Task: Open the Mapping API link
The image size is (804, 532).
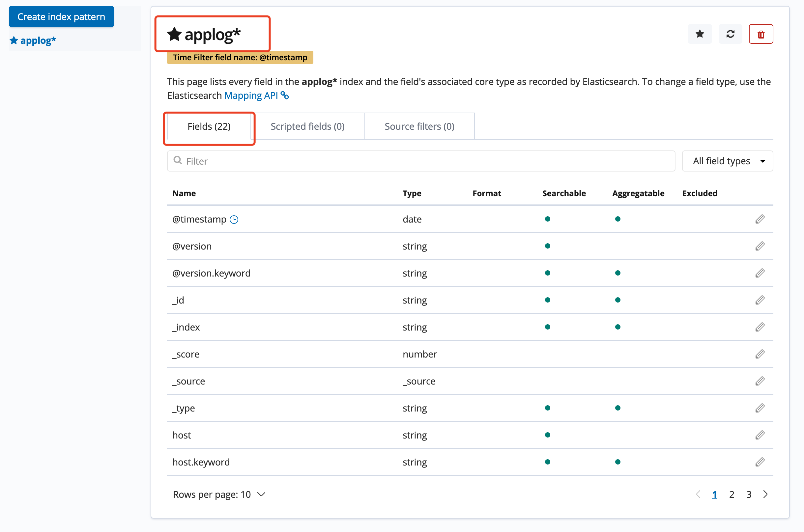Action: [x=251, y=95]
